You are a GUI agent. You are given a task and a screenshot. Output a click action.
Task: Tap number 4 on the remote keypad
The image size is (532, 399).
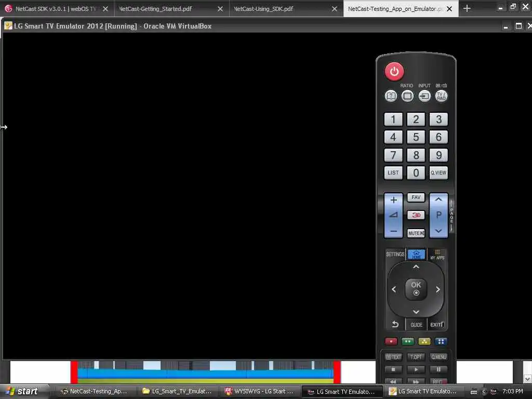pos(393,137)
